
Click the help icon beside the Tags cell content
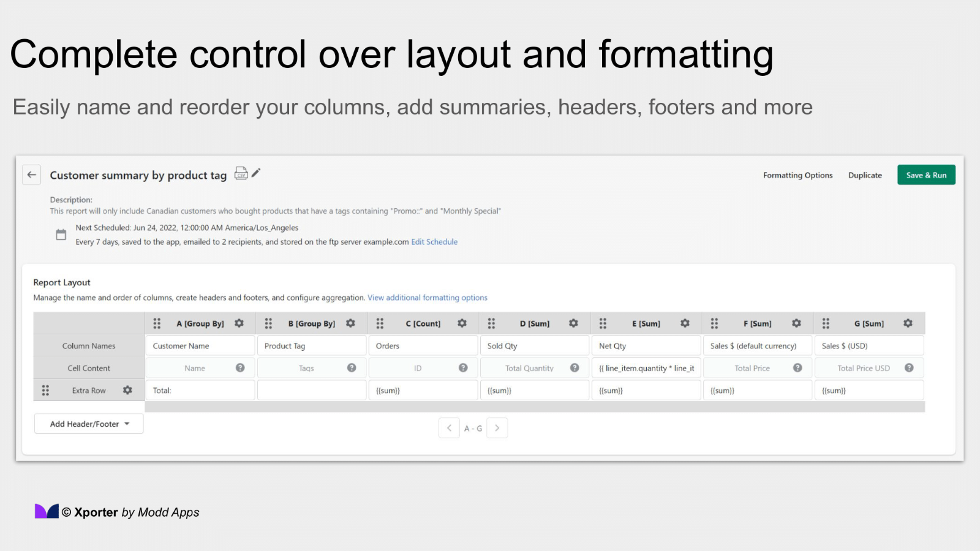pyautogui.click(x=352, y=367)
